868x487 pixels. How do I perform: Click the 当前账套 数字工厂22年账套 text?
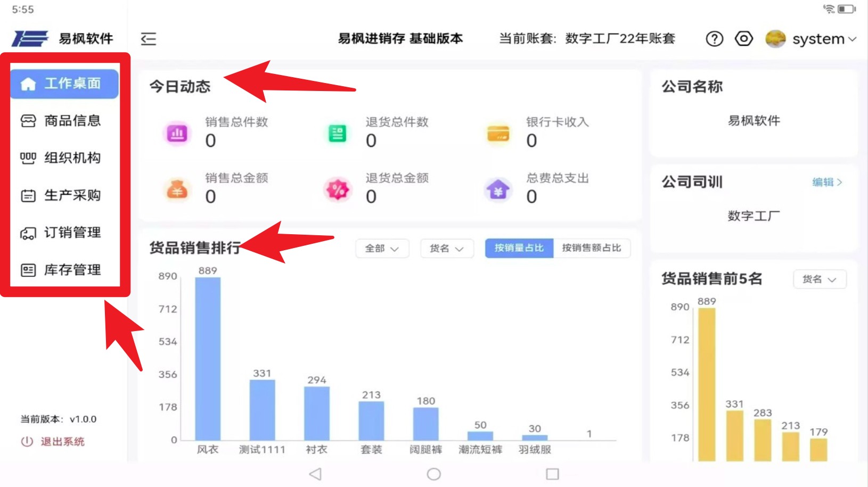587,39
